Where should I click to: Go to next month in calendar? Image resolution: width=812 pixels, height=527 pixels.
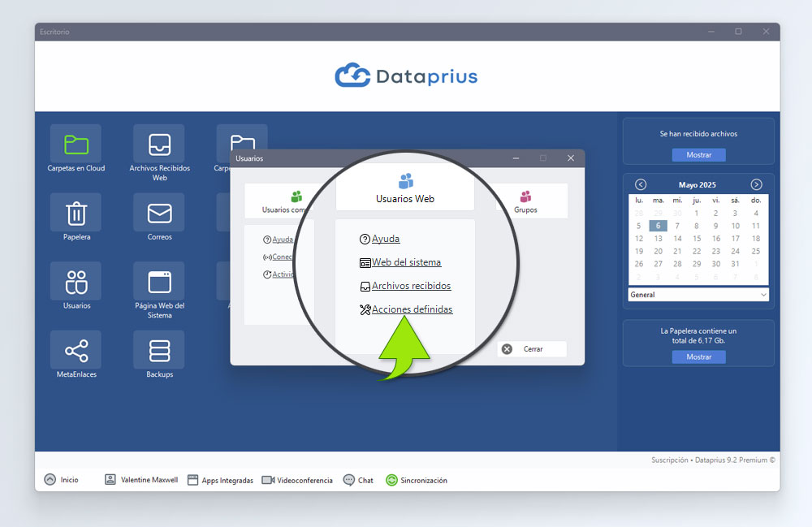(756, 184)
